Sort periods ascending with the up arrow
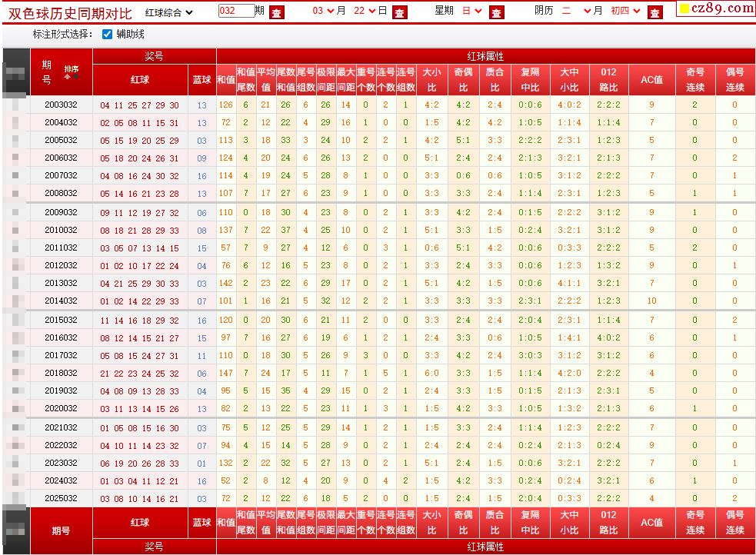The height and width of the screenshot is (555, 756). [x=68, y=77]
